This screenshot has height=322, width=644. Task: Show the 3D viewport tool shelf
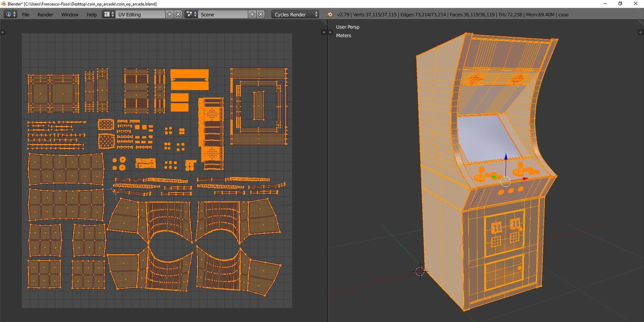(330, 33)
